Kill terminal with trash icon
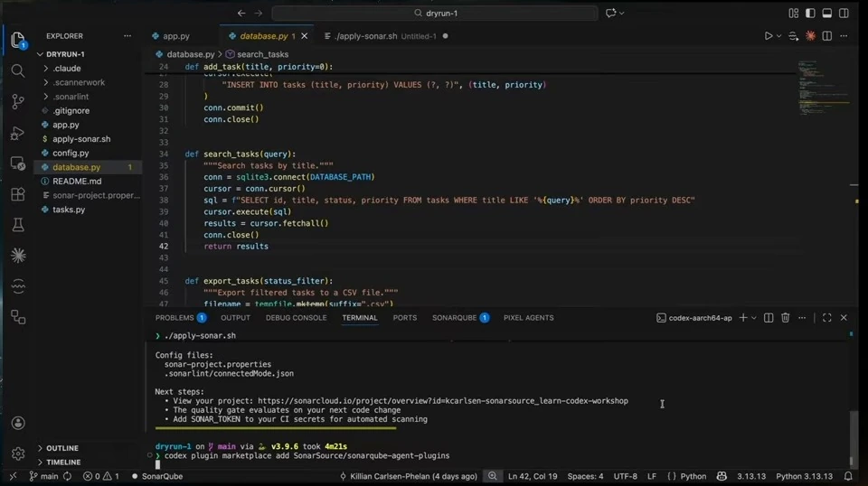 [x=785, y=318]
